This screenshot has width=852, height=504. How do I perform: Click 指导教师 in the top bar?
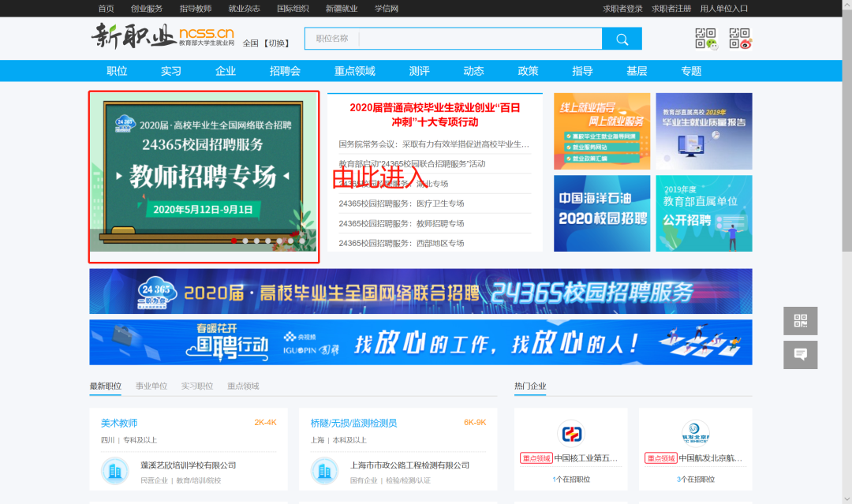click(196, 9)
